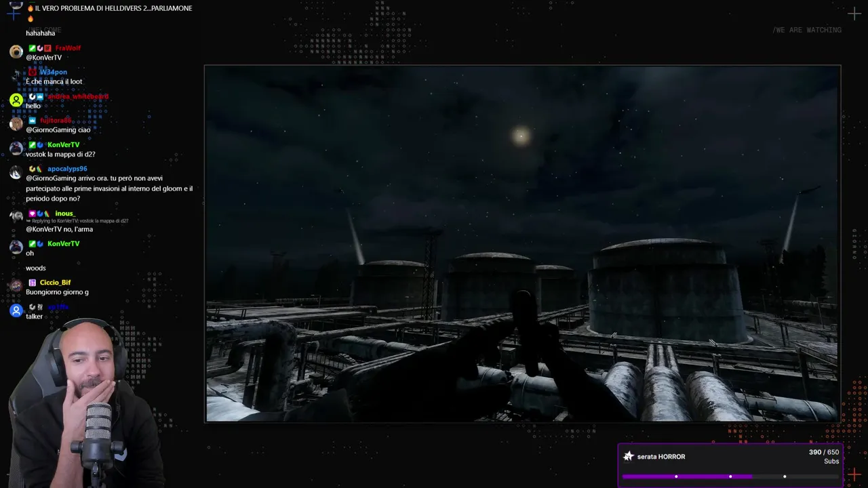The image size is (868, 488).
Task: Click fujitora86's avatar in chat
Action: coord(16,124)
